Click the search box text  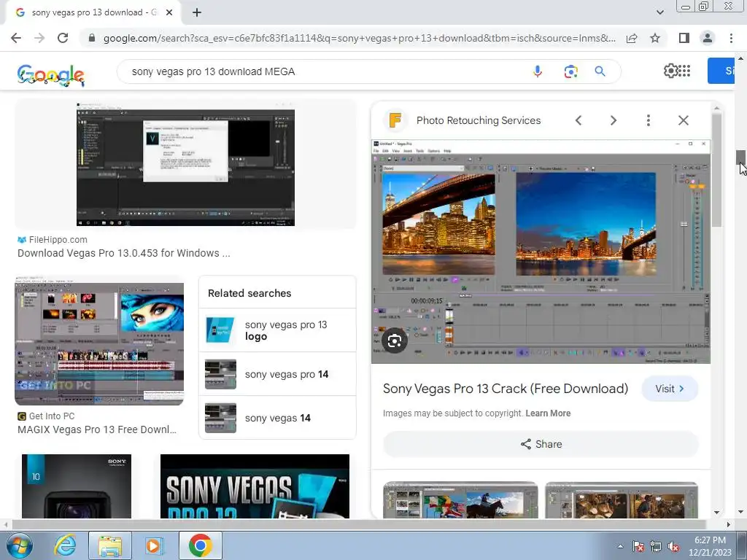(214, 71)
